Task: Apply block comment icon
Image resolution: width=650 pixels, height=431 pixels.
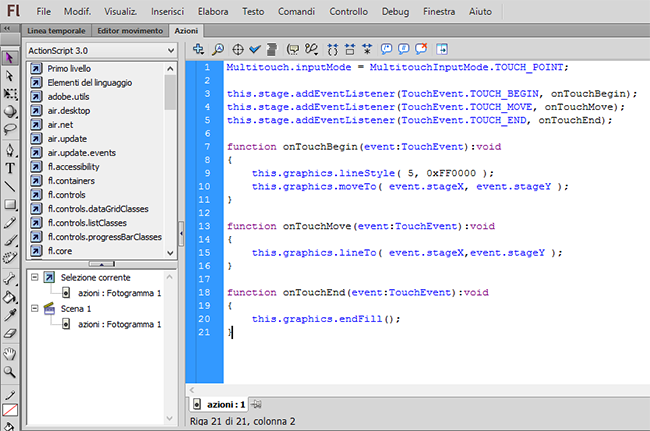Action: coord(386,49)
